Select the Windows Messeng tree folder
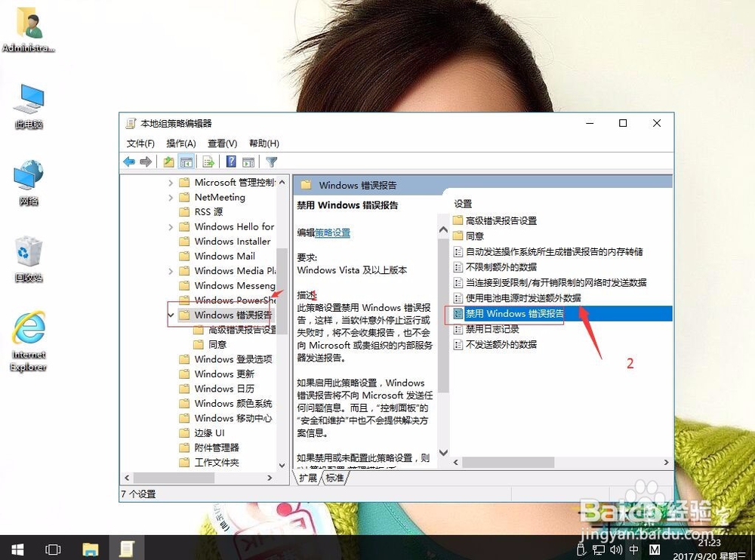 (226, 285)
